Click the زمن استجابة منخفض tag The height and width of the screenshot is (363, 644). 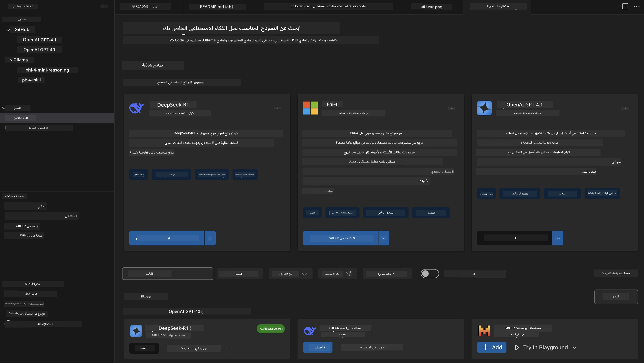click(x=342, y=213)
